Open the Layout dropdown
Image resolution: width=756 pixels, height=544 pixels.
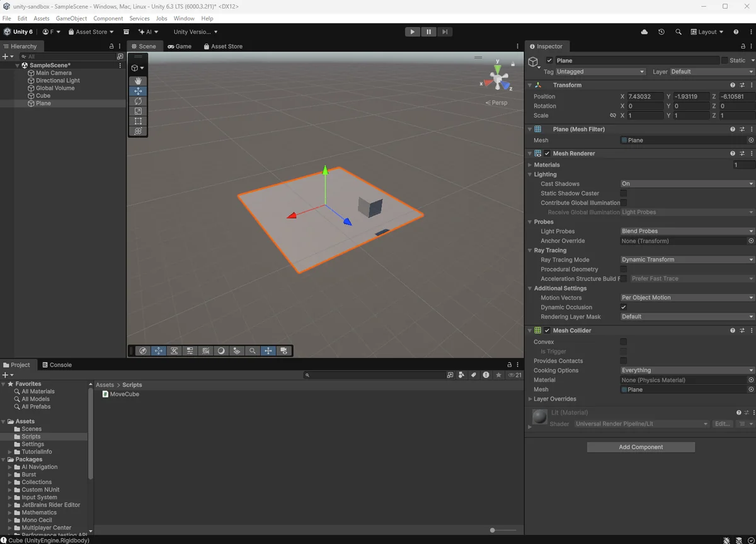707,32
